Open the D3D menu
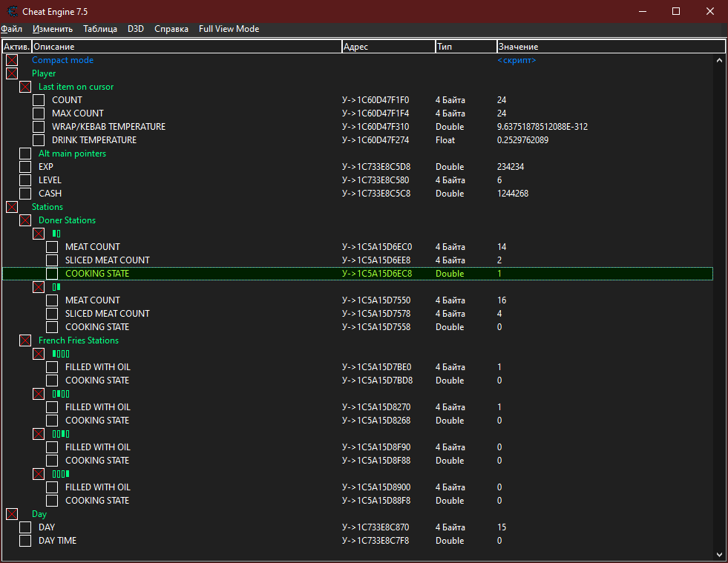The image size is (728, 563). click(136, 29)
